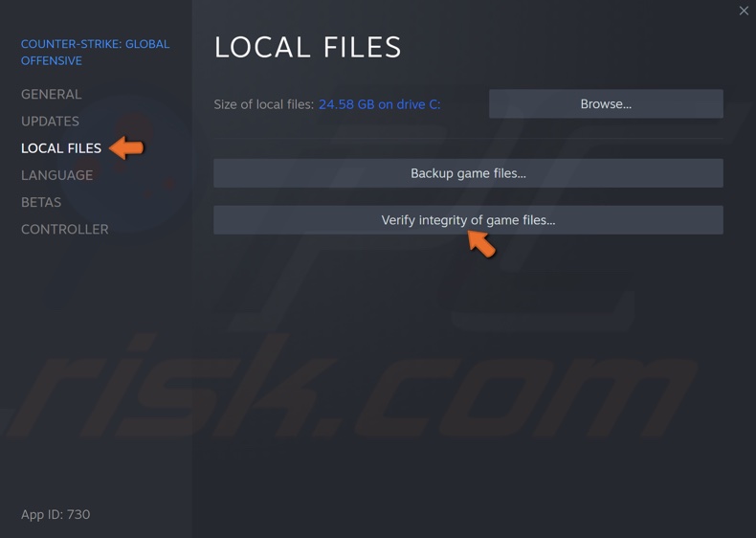
Task: Open the Language tab
Action: tap(56, 175)
